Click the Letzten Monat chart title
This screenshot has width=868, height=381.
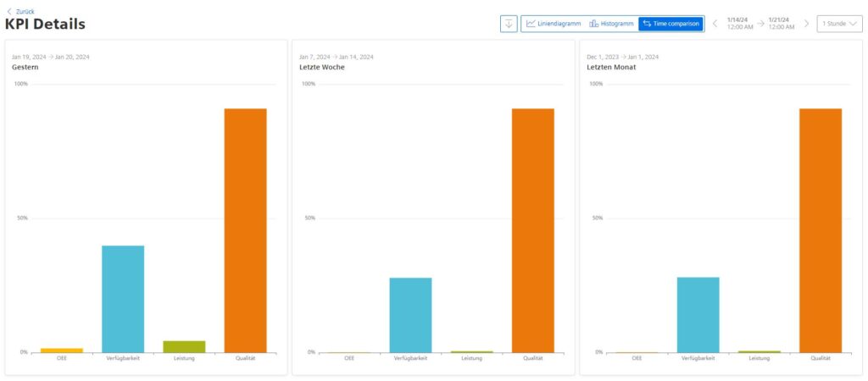[x=605, y=67]
